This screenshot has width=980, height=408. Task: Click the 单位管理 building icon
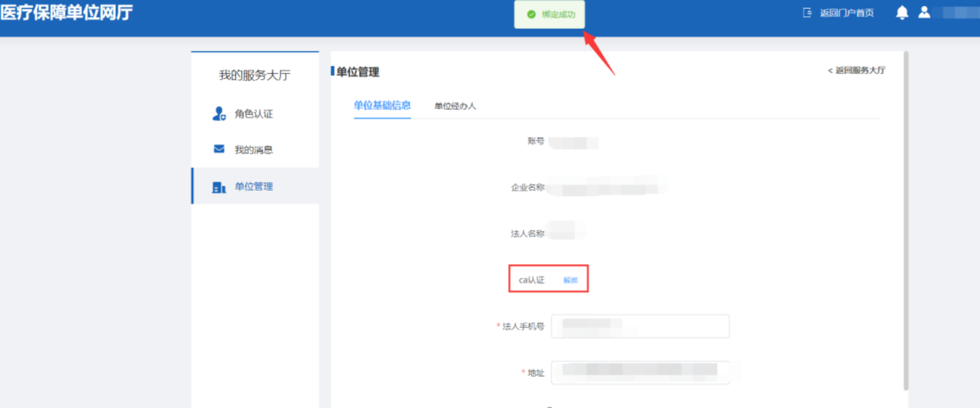pos(219,187)
